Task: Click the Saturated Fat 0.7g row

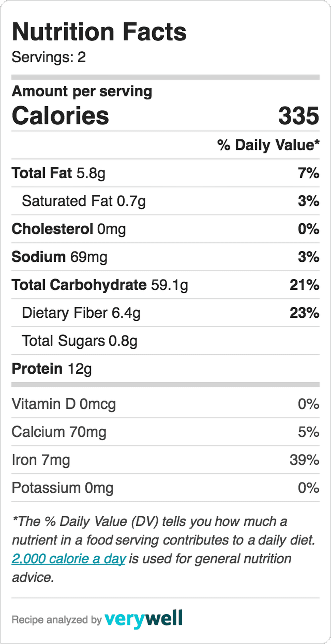Action: point(165,201)
